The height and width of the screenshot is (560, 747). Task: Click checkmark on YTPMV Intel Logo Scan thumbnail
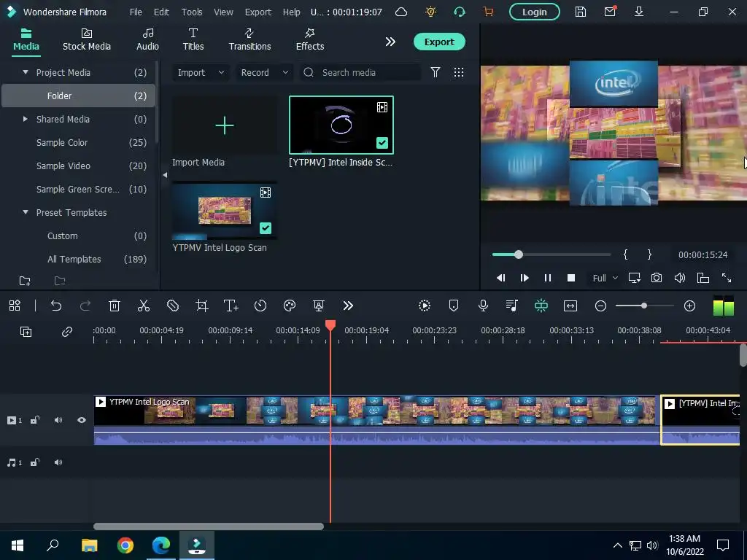(266, 228)
